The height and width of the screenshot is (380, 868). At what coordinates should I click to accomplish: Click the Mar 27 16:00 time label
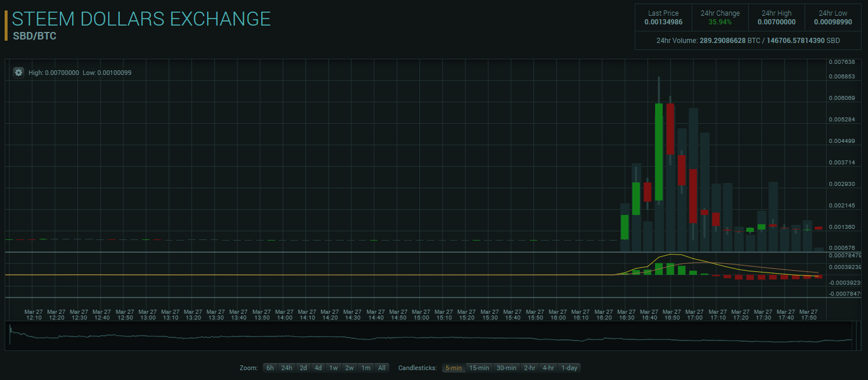pyautogui.click(x=558, y=314)
